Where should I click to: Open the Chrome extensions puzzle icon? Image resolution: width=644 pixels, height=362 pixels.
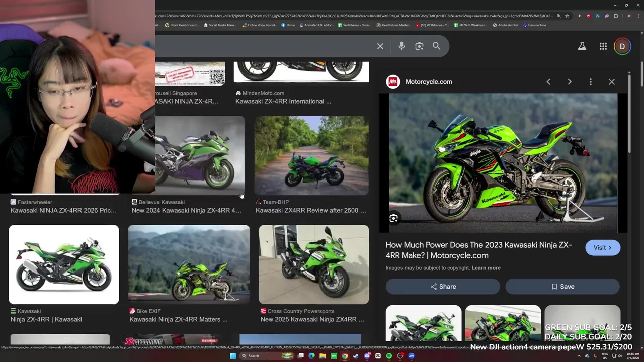click(x=616, y=16)
